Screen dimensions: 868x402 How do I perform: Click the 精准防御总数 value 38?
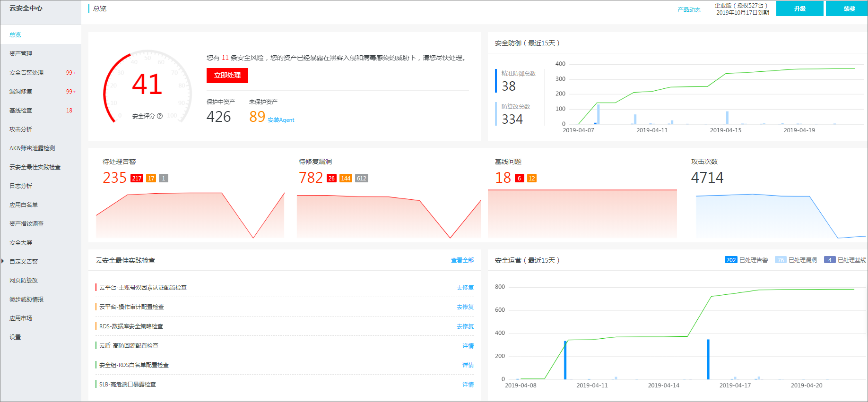pyautogui.click(x=509, y=86)
